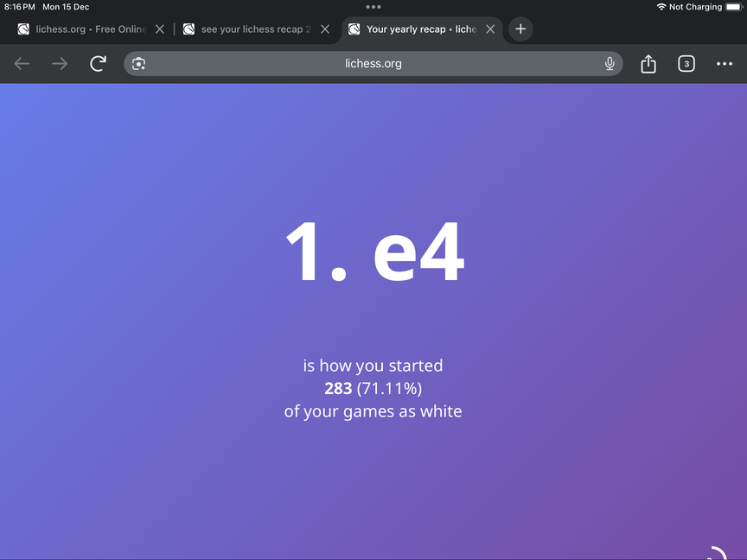Open the browser three-dot more menu
Screen dimensions: 747x560
[725, 64]
